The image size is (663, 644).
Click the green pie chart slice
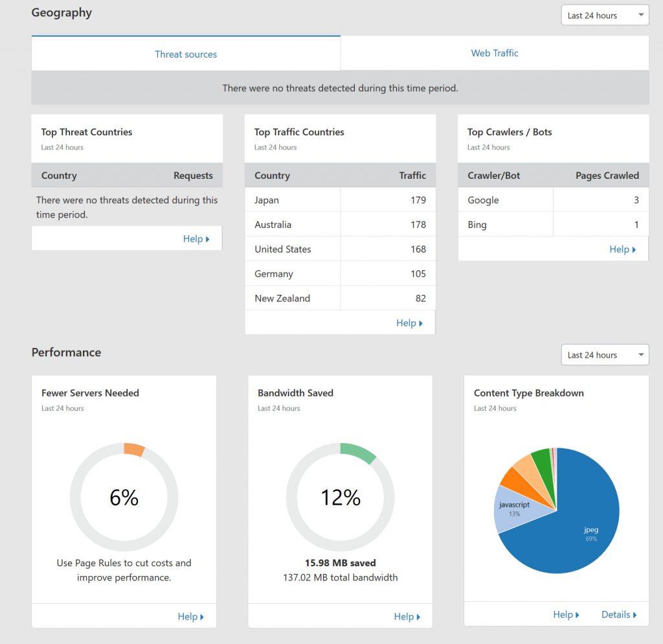coord(541,461)
